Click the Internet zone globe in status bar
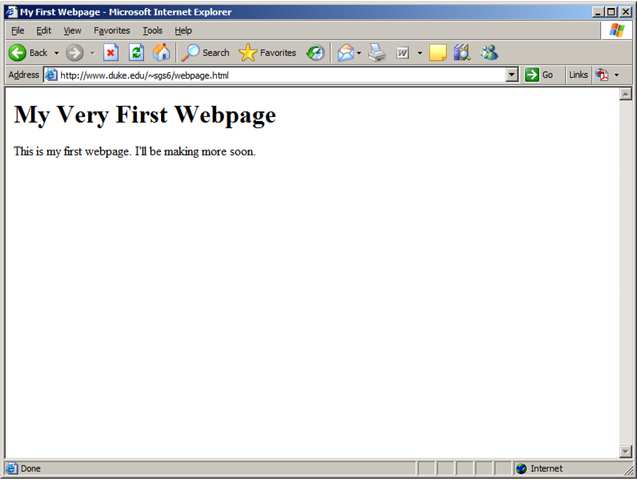This screenshot has width=637, height=480. [x=521, y=469]
